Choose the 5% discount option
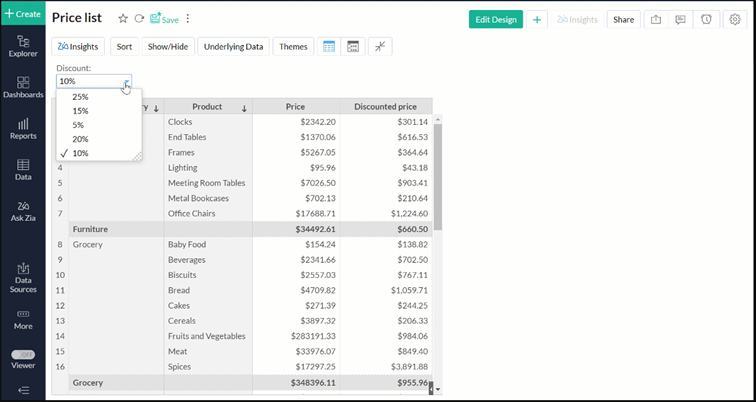The image size is (756, 402). coord(80,125)
